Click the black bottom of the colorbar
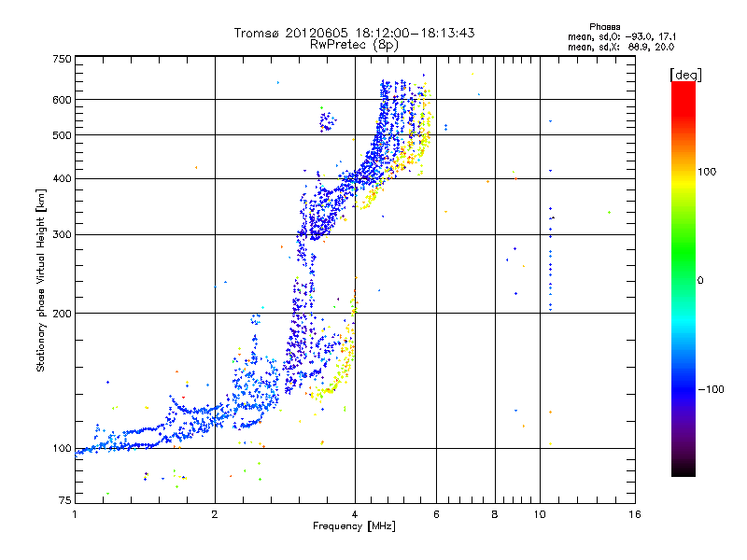The width and height of the screenshot is (747, 560). click(x=684, y=469)
